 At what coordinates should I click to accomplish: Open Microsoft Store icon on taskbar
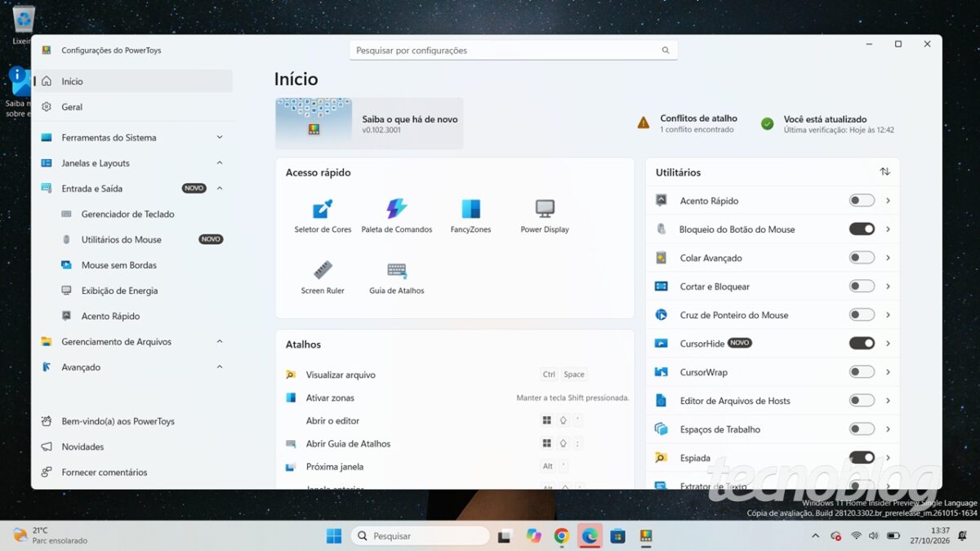(618, 535)
